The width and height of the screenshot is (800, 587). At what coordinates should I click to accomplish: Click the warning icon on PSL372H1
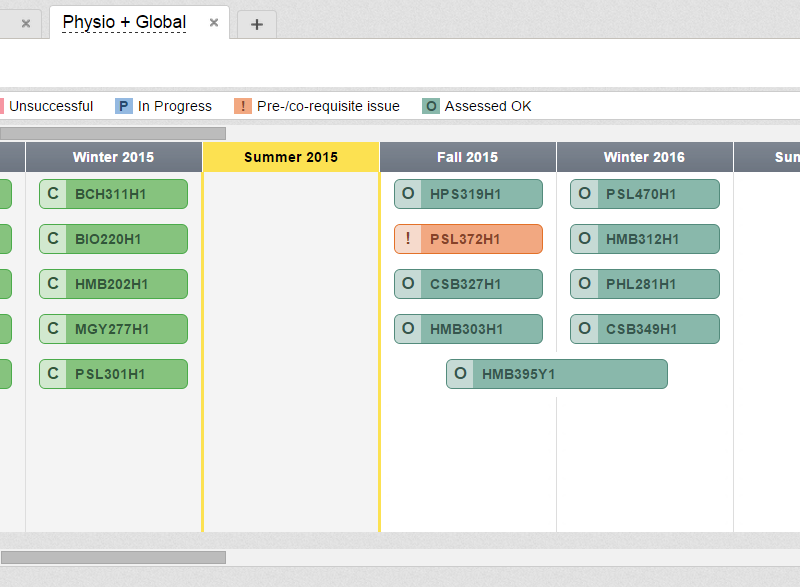pyautogui.click(x=408, y=239)
